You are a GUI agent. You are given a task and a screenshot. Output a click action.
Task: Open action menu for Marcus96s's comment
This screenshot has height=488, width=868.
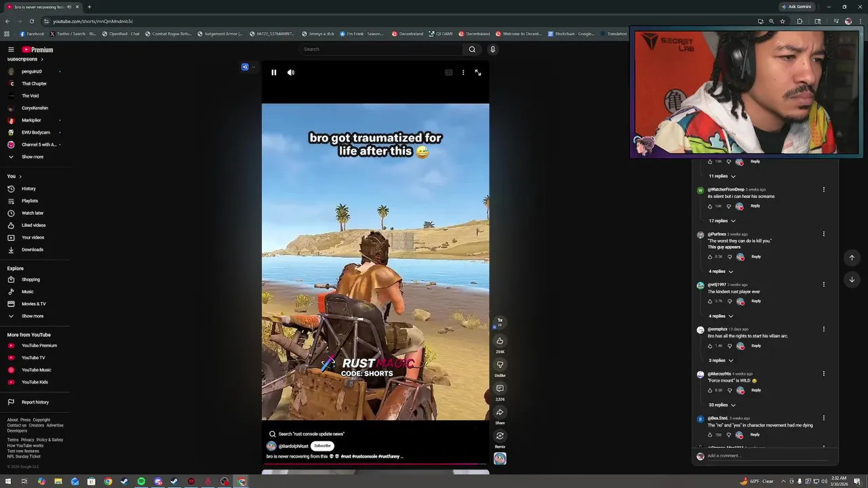pos(824,373)
